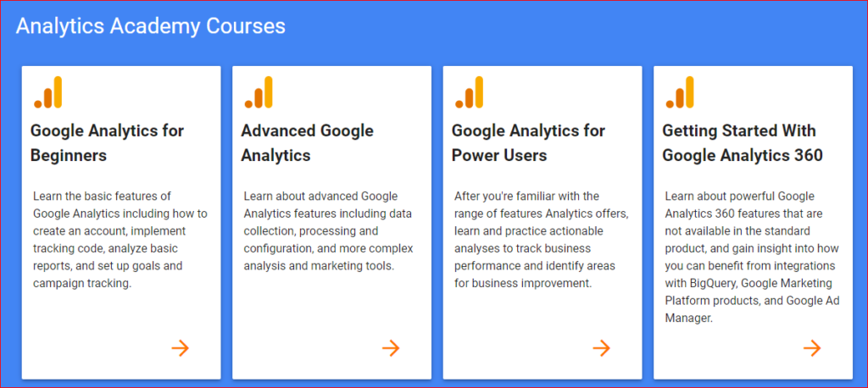Select the Advanced Google Analytics heading

[307, 143]
